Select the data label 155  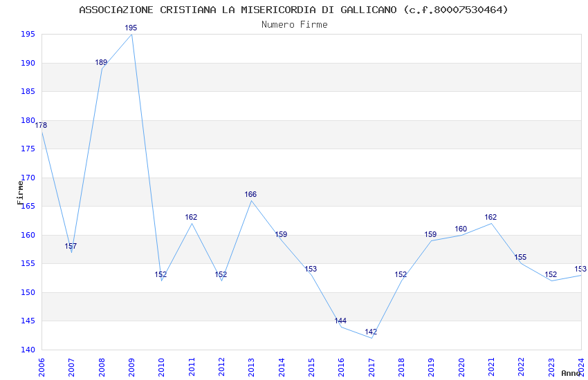[520, 257]
